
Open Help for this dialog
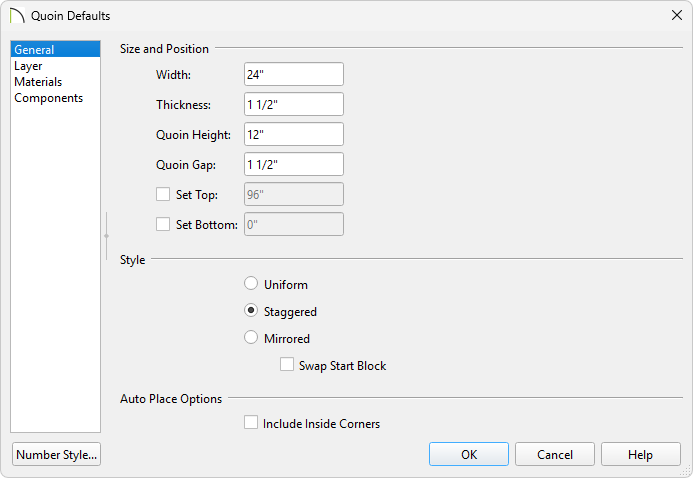[x=640, y=454]
